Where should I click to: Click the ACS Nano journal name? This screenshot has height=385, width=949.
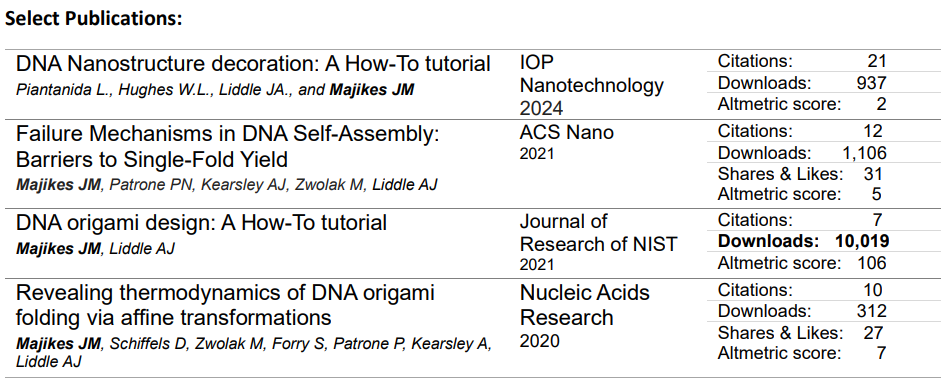(x=566, y=132)
